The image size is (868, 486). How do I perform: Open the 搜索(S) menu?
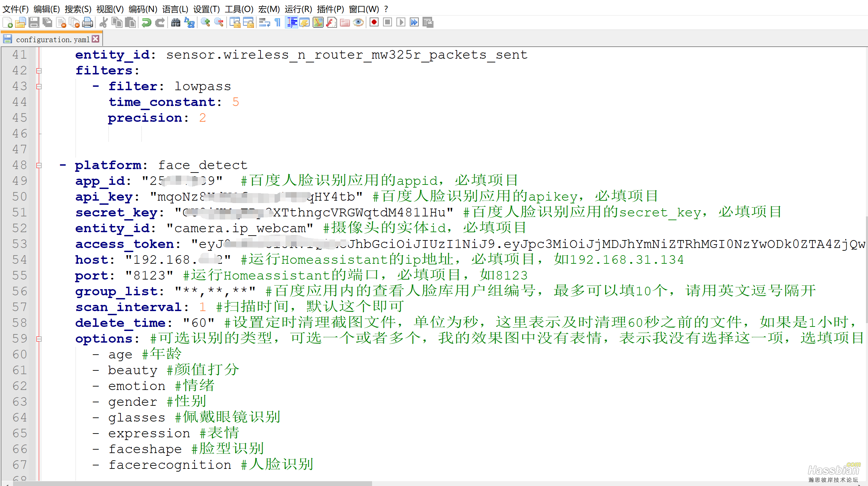click(x=78, y=9)
